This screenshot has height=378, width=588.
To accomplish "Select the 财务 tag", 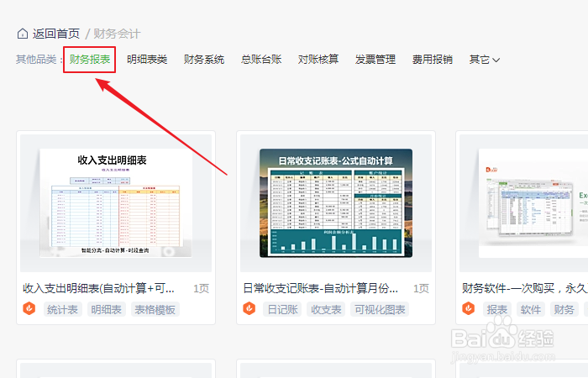I will [564, 309].
